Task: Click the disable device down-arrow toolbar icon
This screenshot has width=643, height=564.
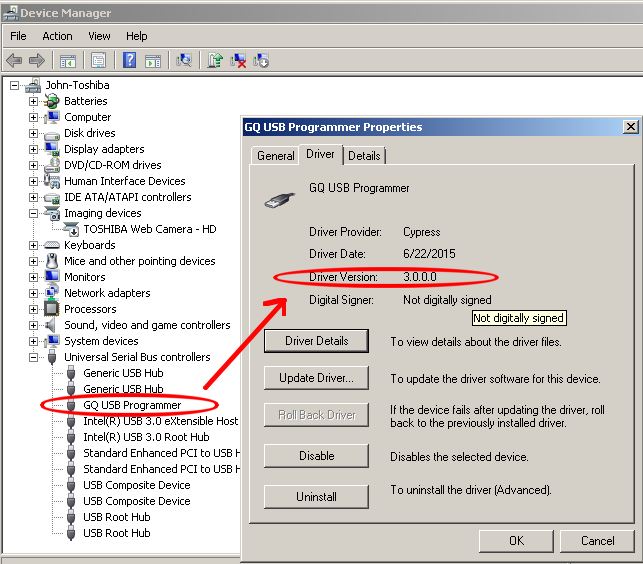Action: tap(262, 60)
